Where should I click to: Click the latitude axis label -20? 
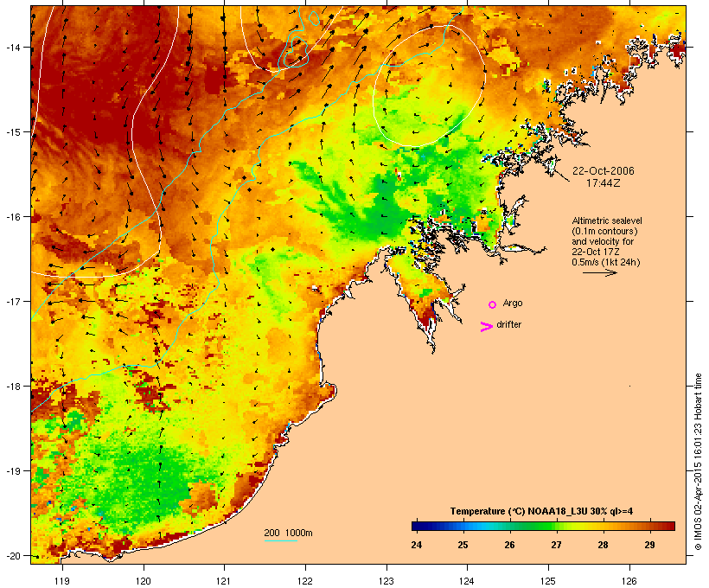point(12,556)
